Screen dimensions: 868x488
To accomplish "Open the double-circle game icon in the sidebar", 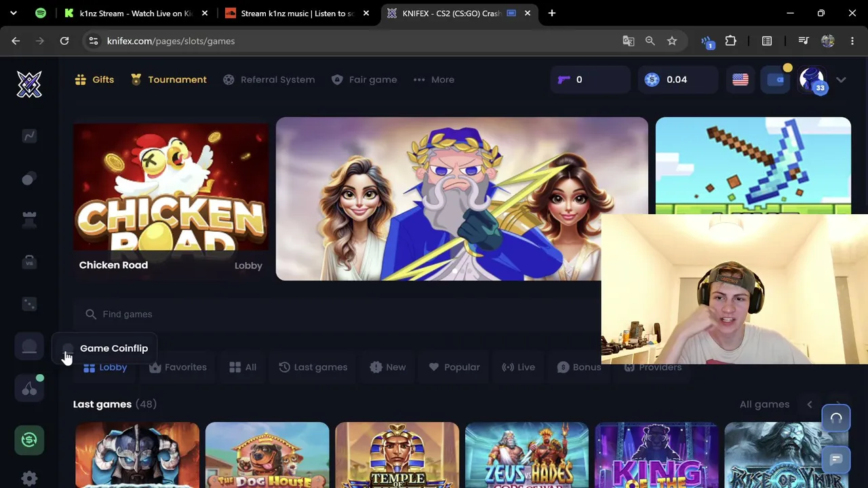I will point(29,178).
